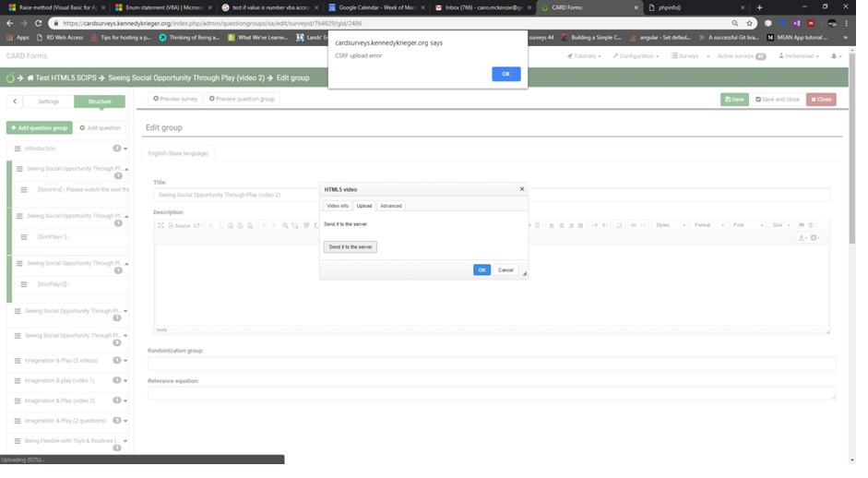The height and width of the screenshot is (478, 868).
Task: Open the Apps bookmarks shortcut
Action: 18,38
